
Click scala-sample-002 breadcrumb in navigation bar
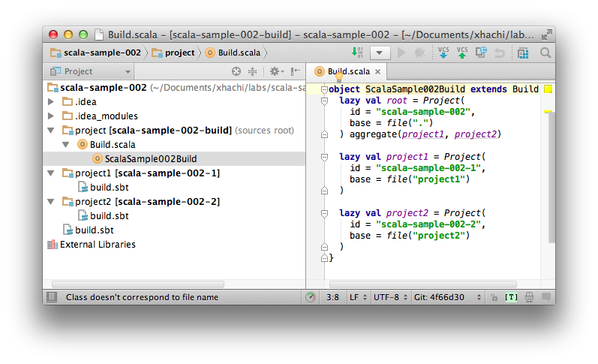pyautogui.click(x=96, y=53)
